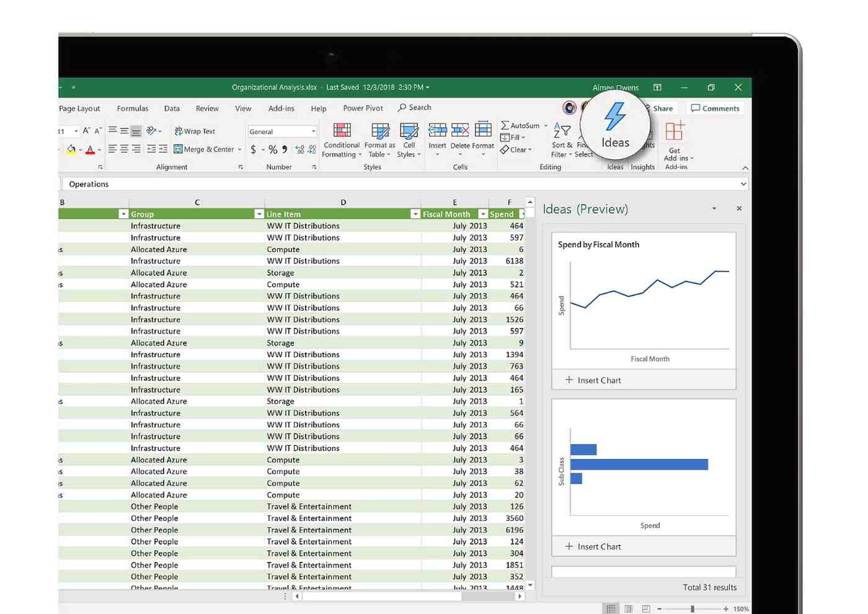Switch to Page Break Preview view
868x614 pixels.
pos(645,608)
